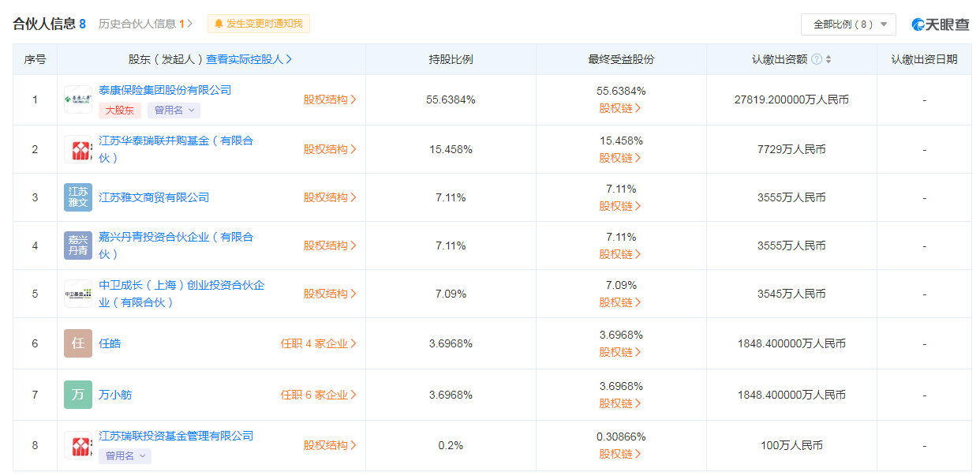Click the 嘉兴丹青 avatar icon
980x476 pixels.
(77, 245)
